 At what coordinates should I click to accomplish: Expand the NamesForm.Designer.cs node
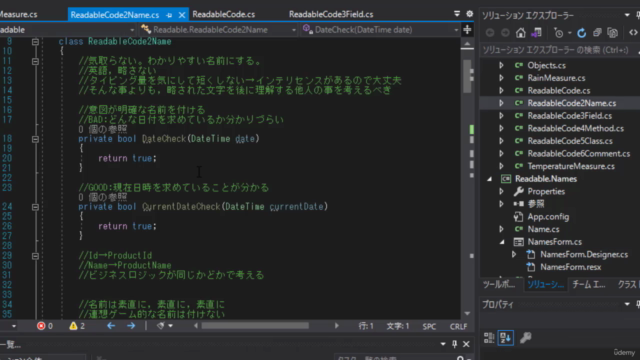[x=514, y=254]
